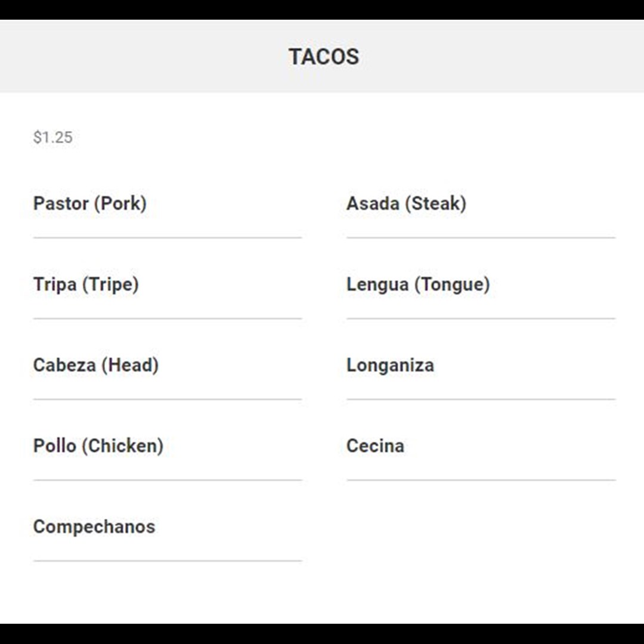644x644 pixels.
Task: Click the divider line beneath Compechanos
Action: (168, 561)
